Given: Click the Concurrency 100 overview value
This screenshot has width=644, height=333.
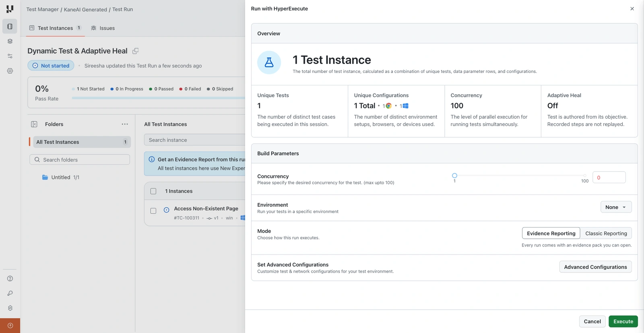Looking at the screenshot, I should click(x=457, y=106).
